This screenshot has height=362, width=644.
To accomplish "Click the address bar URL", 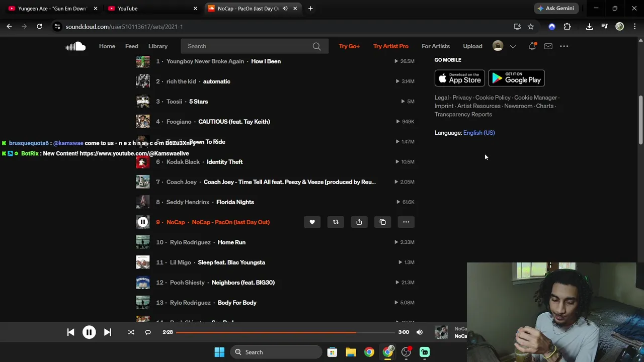I will coord(124,27).
